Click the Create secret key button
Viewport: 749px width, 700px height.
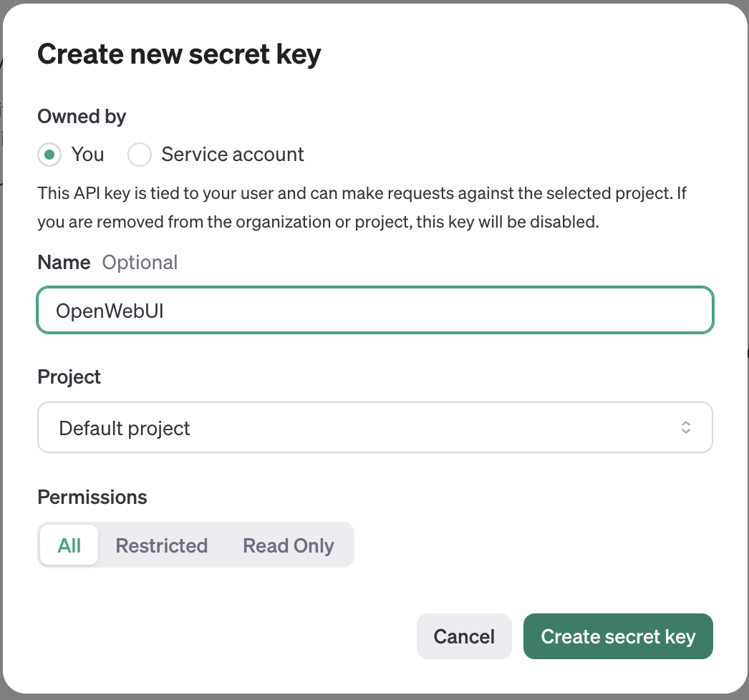[618, 636]
